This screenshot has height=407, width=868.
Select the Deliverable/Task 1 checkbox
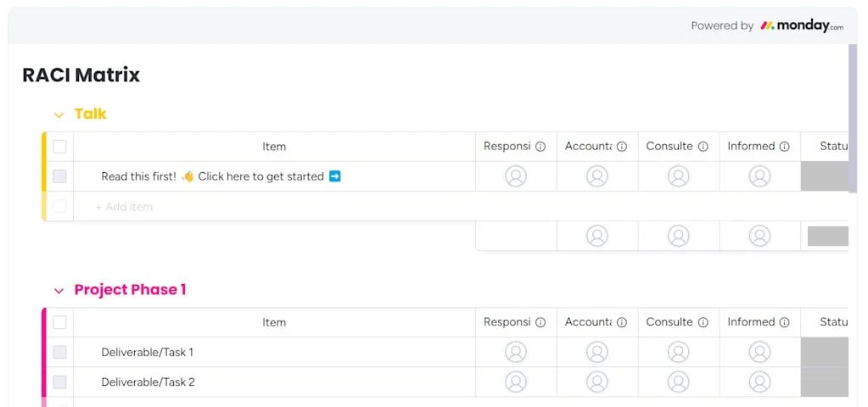pos(59,352)
